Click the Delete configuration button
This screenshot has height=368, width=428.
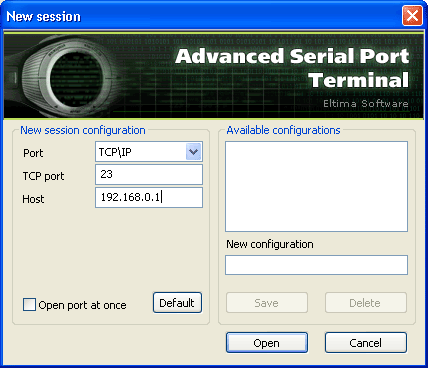[x=366, y=303]
